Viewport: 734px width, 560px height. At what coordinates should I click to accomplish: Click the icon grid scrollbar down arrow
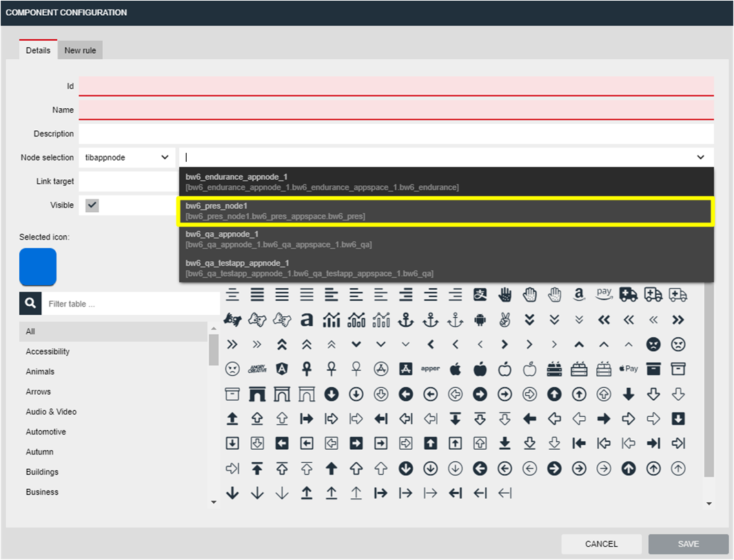pyautogui.click(x=708, y=504)
